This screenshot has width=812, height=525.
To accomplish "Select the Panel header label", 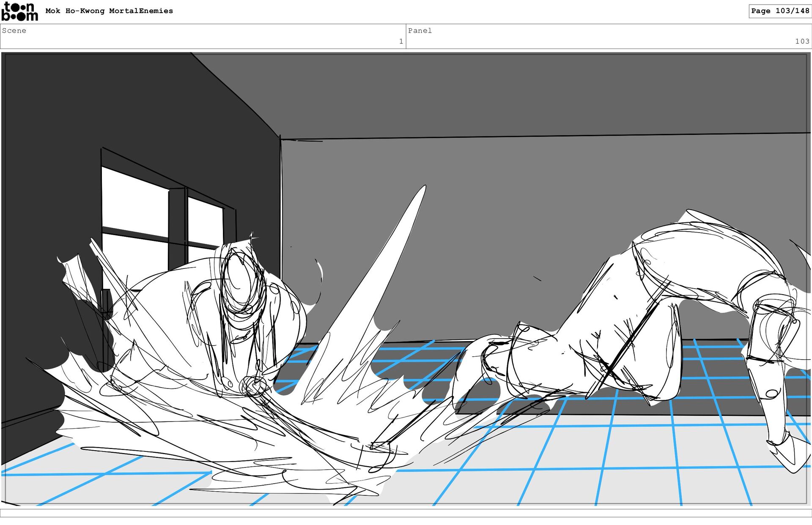I will pos(420,30).
